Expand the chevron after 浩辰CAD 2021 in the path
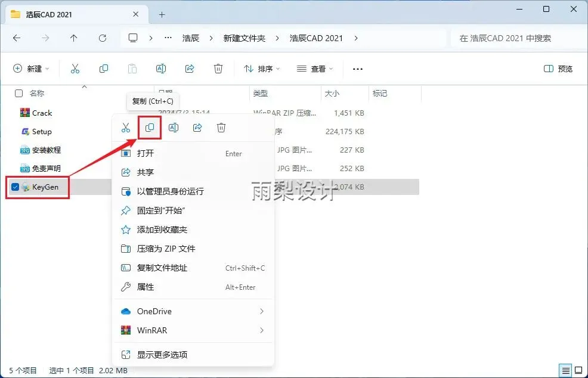 [x=355, y=38]
